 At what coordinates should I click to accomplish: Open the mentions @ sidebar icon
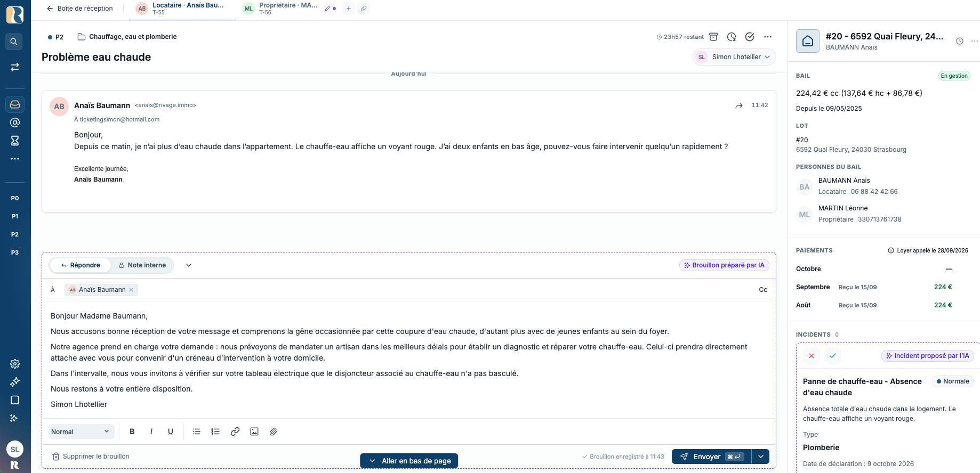coord(14,123)
